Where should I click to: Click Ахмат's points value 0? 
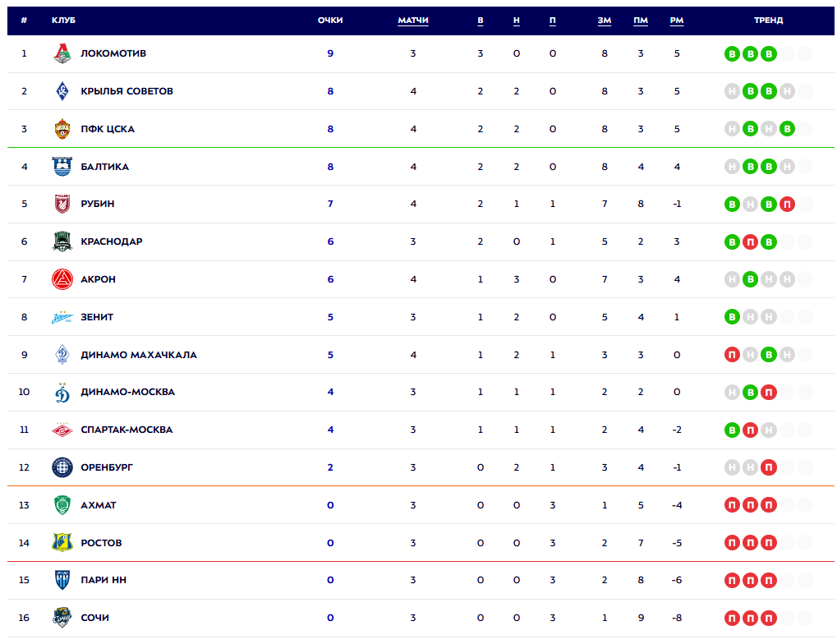click(x=330, y=505)
